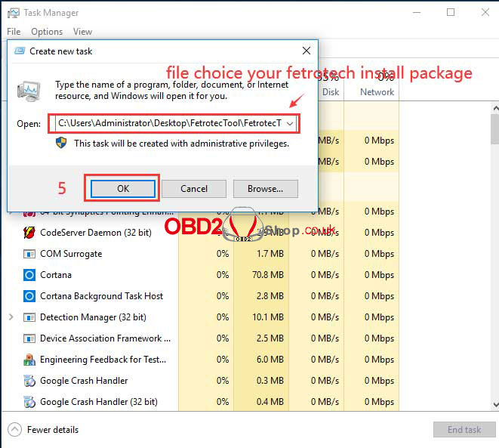The image size is (499, 448).
Task: Click the Google Crash Handler icon
Action: pos(29,381)
